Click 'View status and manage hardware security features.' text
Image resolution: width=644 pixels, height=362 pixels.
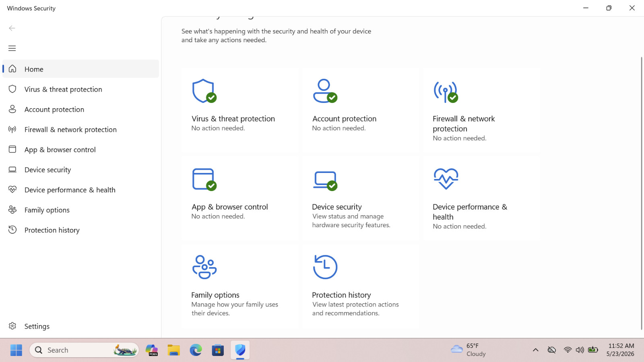coord(351,221)
